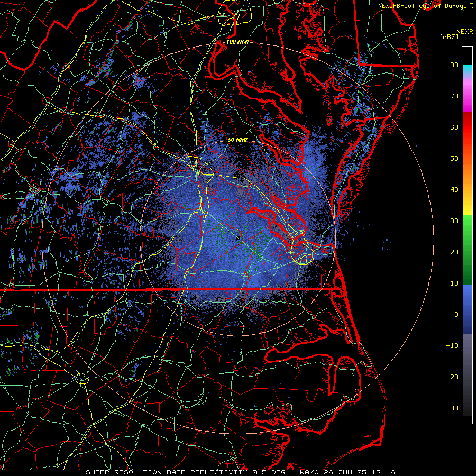Click the "KAKQ" station identifier in caption
Viewport: 476px width, 476px height.
310,472
